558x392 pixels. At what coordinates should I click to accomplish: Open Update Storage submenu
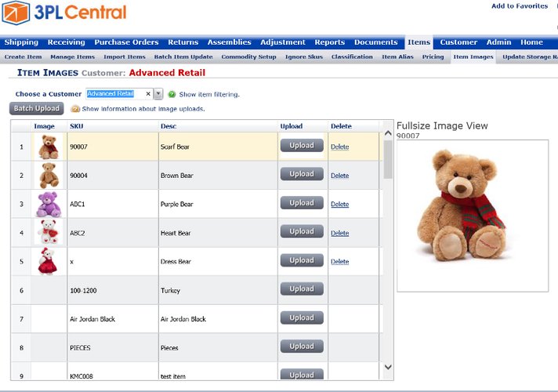tap(530, 56)
